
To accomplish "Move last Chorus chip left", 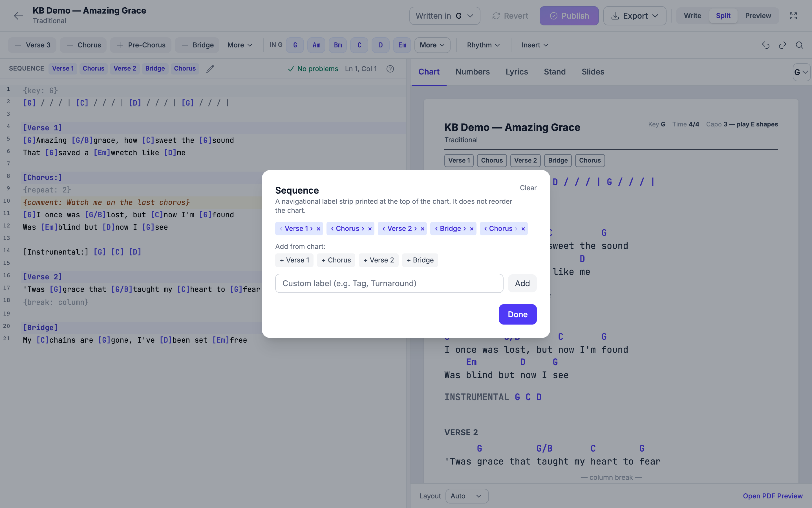I will pos(486,229).
